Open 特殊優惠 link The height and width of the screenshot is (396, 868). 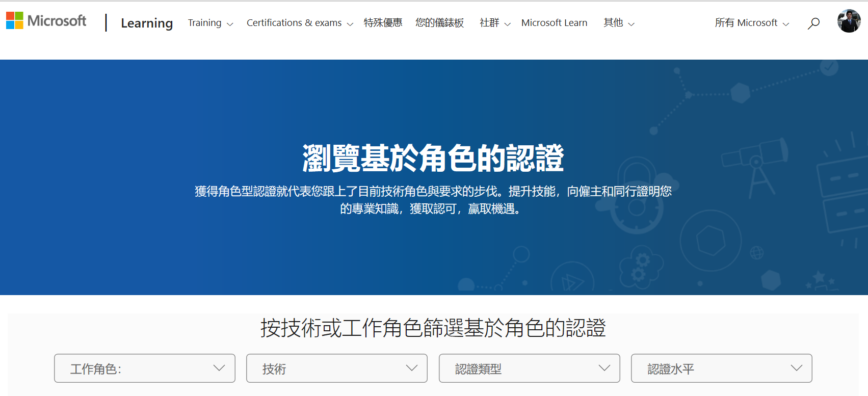(383, 23)
